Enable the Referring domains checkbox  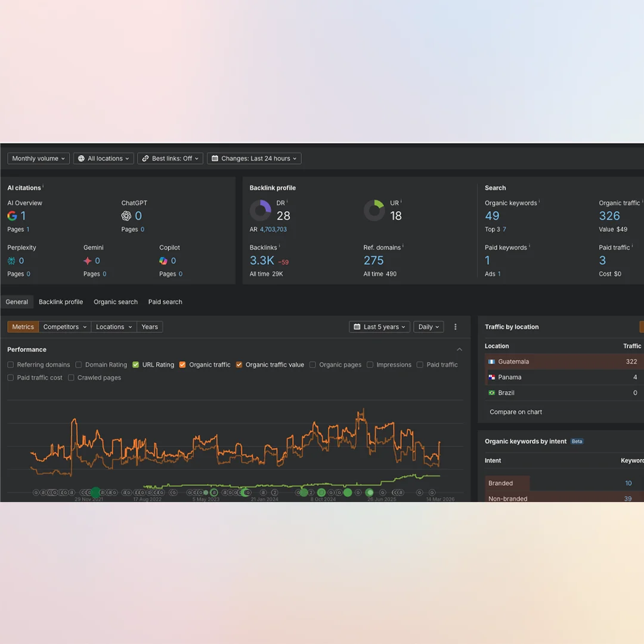(x=11, y=365)
